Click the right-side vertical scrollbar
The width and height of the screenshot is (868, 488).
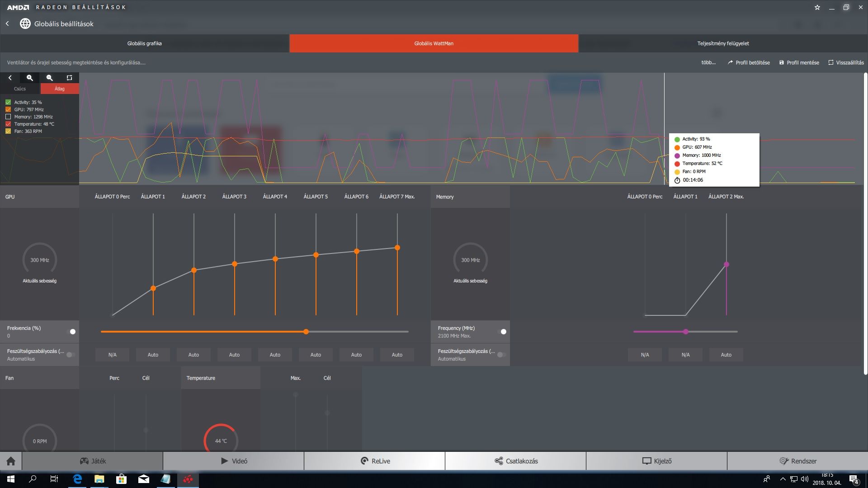pos(865,224)
